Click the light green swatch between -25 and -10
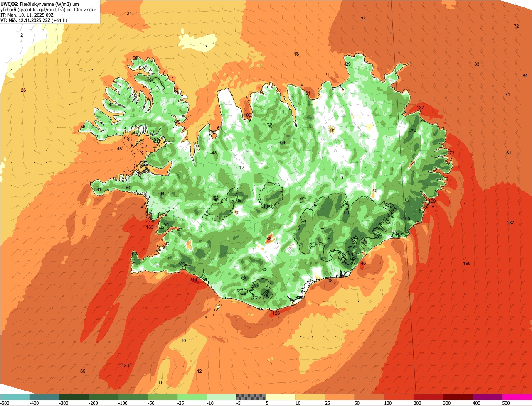This screenshot has height=406, width=532. point(192,397)
